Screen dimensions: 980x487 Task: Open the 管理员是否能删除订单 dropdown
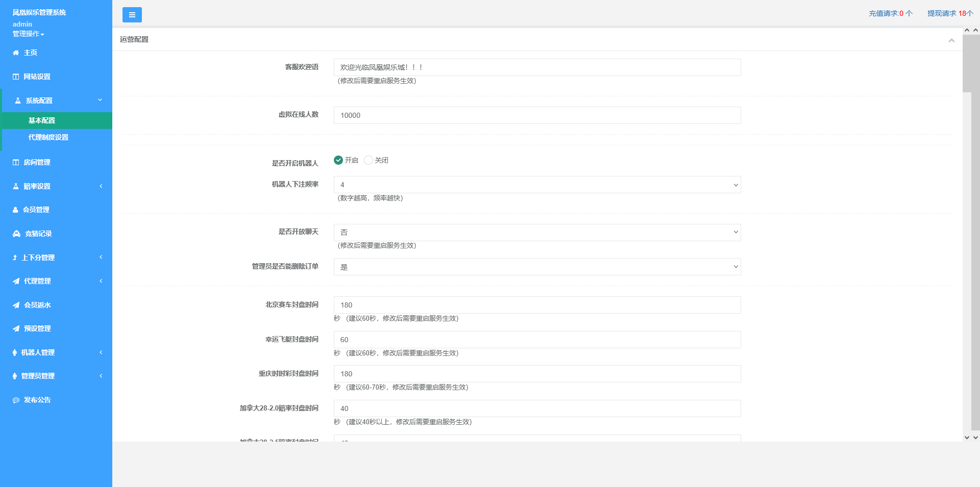tap(537, 267)
